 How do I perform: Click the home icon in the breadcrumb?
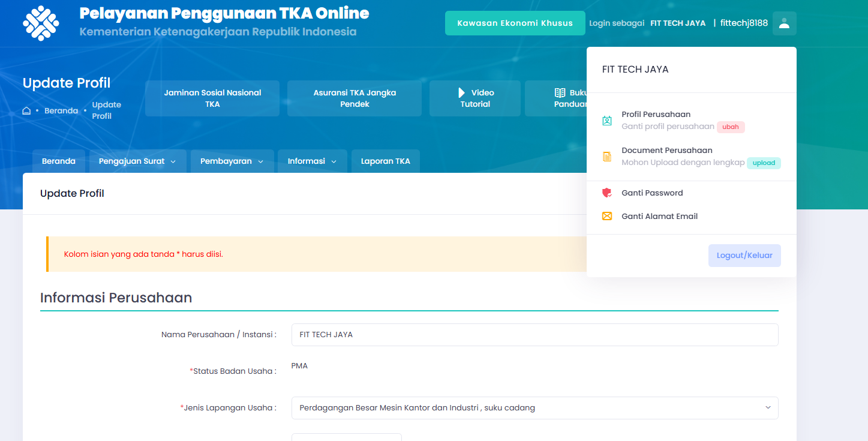26,110
